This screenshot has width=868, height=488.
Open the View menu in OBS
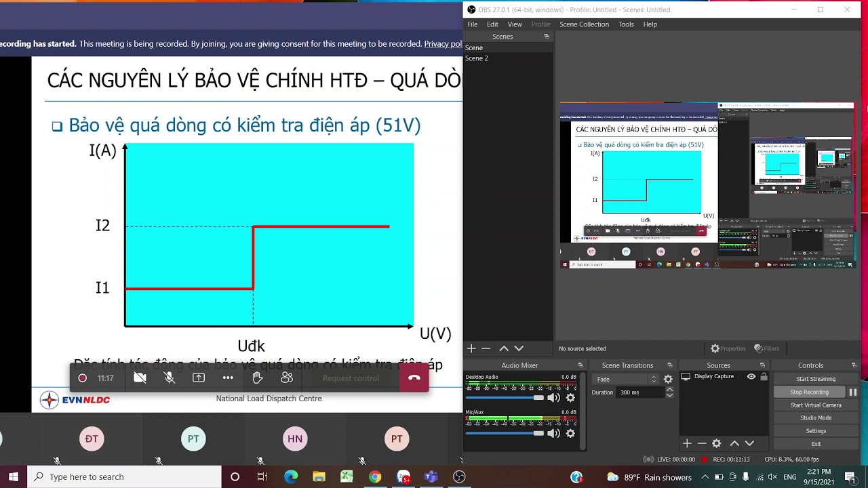tap(515, 24)
